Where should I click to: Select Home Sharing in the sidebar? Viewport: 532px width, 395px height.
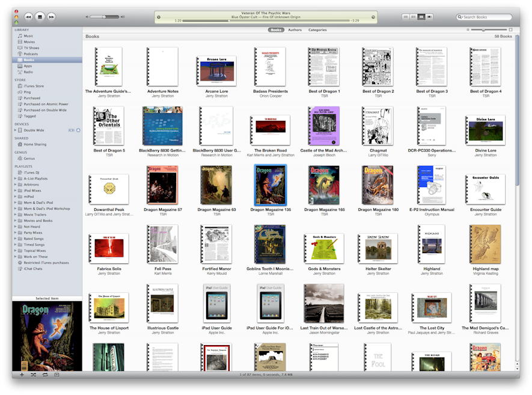pos(35,144)
